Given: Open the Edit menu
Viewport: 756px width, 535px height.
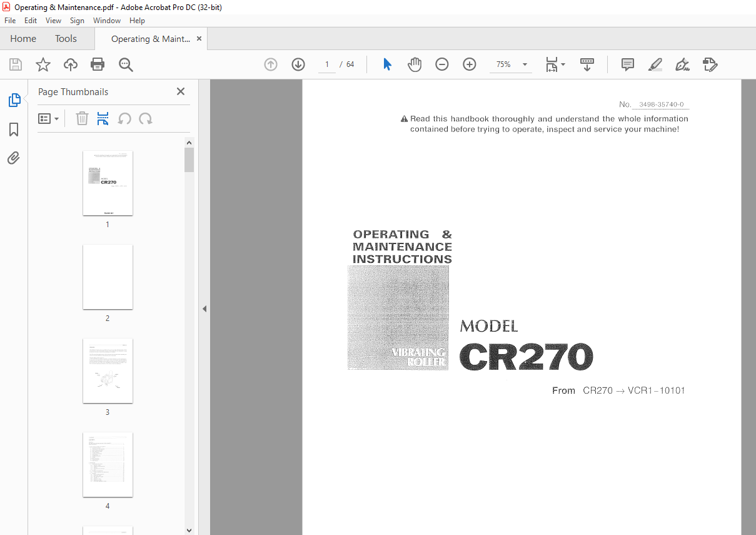Looking at the screenshot, I should [31, 21].
